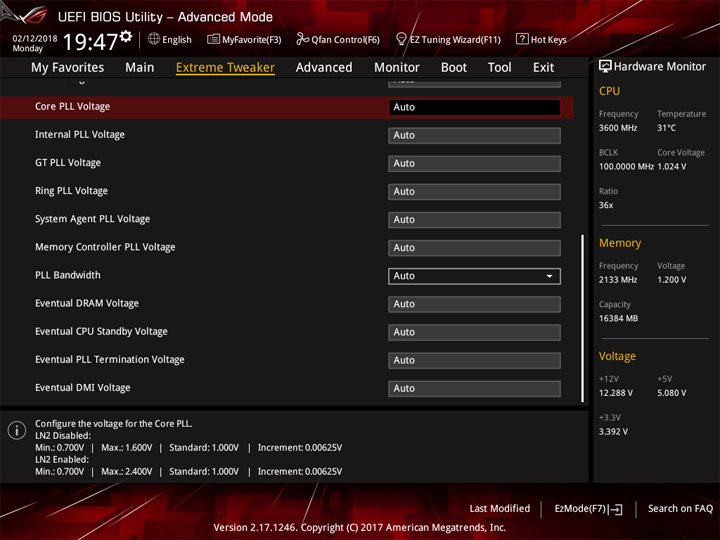The height and width of the screenshot is (540, 720).
Task: Click the Hot Keys label
Action: [549, 39]
